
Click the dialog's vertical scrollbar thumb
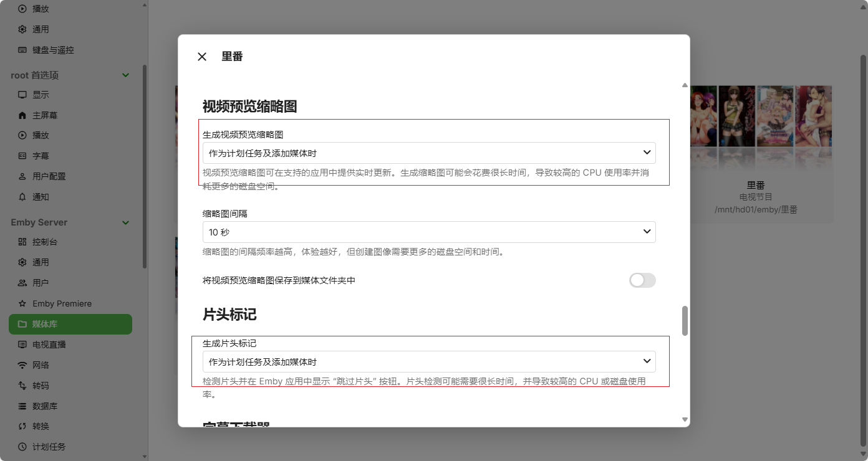[x=685, y=320]
